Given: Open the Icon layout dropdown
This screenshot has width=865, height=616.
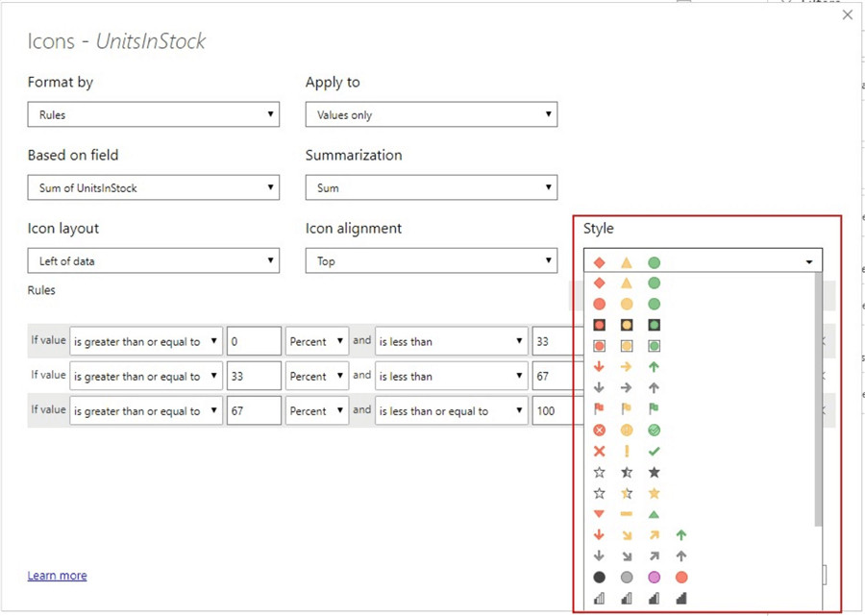Looking at the screenshot, I should point(154,260).
